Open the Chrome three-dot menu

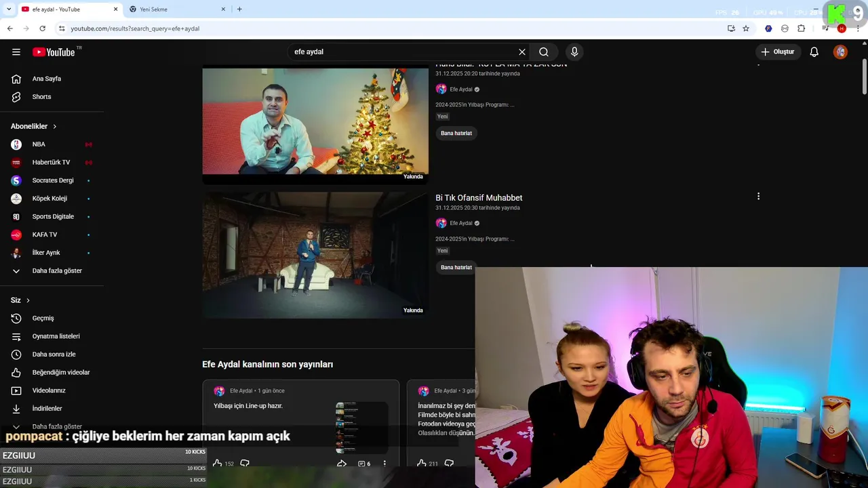tap(858, 28)
